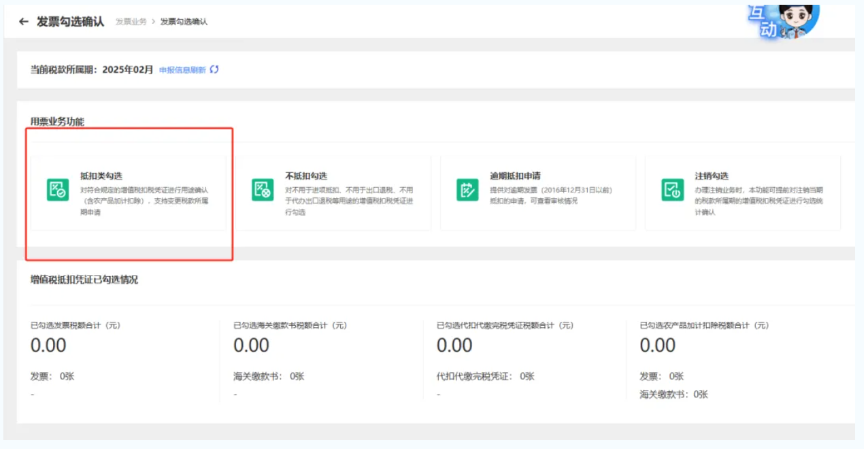Click the green 不抵扣勾选 icon
Image resolution: width=868 pixels, height=449 pixels.
tap(263, 190)
